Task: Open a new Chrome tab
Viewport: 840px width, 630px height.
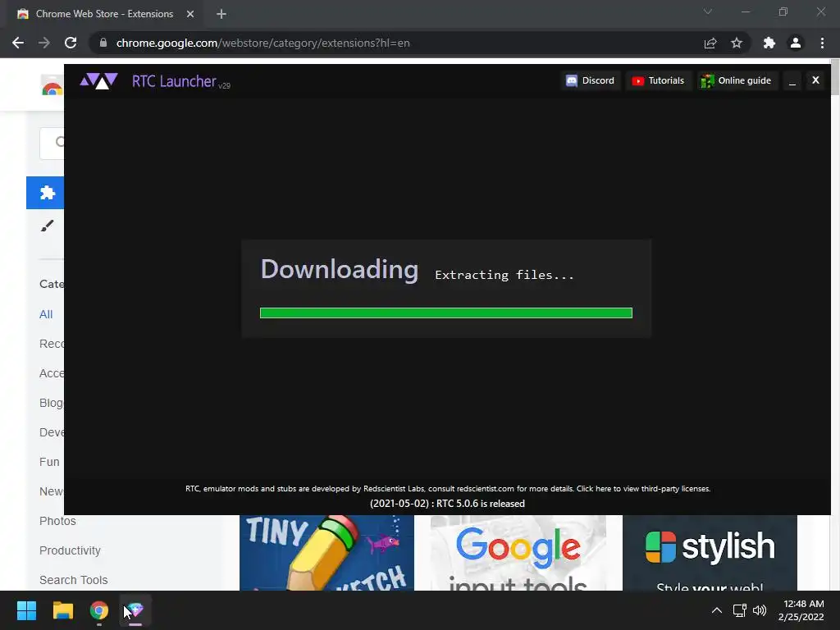Action: [221, 14]
